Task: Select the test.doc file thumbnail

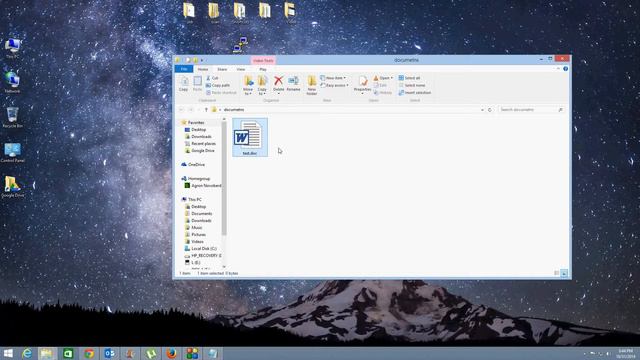Action: coord(250,137)
